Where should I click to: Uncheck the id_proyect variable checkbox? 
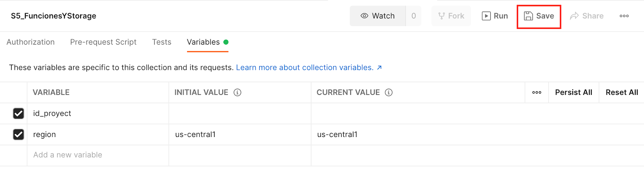coord(19,113)
